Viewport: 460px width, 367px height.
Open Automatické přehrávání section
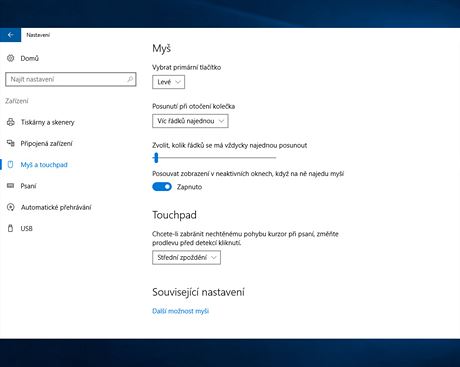click(56, 207)
